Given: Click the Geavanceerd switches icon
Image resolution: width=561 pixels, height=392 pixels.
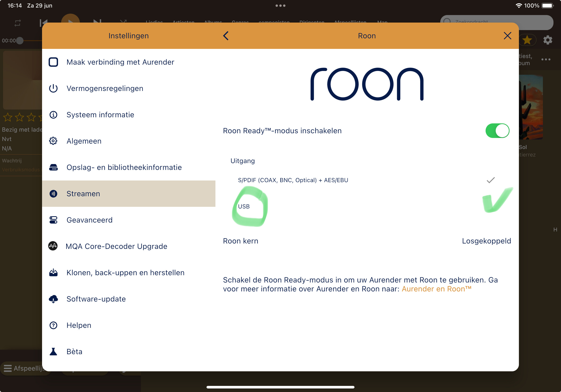Looking at the screenshot, I should pos(53,220).
